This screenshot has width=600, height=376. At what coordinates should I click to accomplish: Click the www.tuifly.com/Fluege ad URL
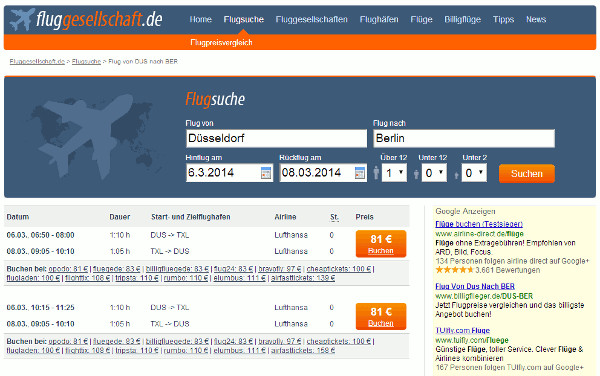tap(472, 340)
